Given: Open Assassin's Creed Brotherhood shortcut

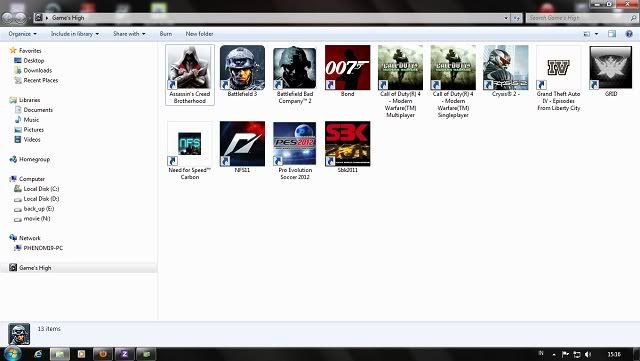Looking at the screenshot, I should (x=190, y=74).
